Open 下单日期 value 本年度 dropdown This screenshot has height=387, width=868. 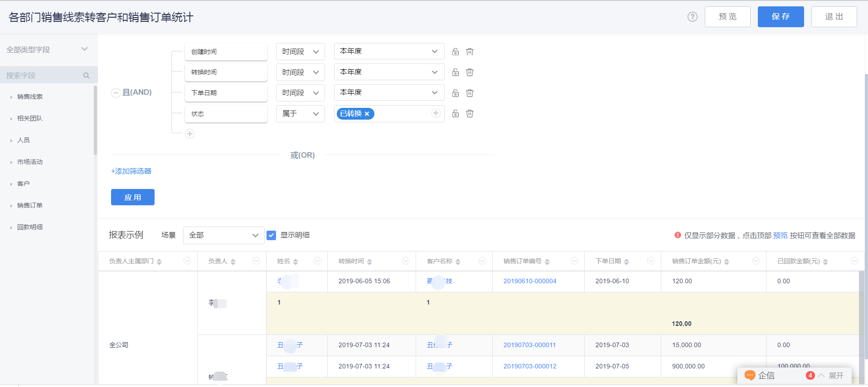pos(389,92)
